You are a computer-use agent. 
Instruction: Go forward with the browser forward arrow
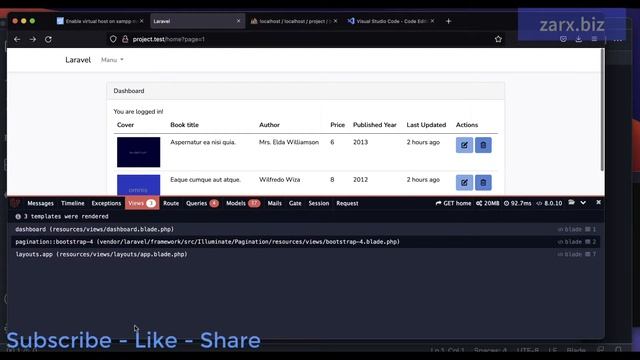[x=33, y=39]
